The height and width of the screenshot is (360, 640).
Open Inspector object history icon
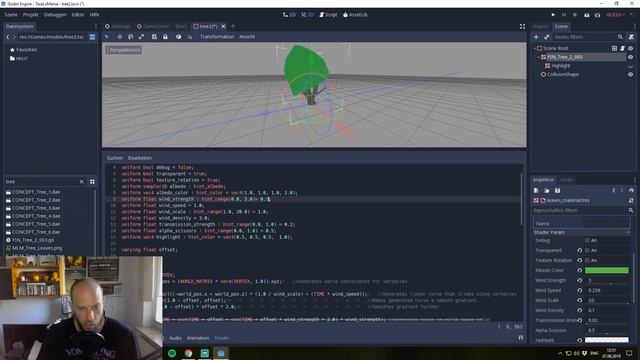coord(631,191)
